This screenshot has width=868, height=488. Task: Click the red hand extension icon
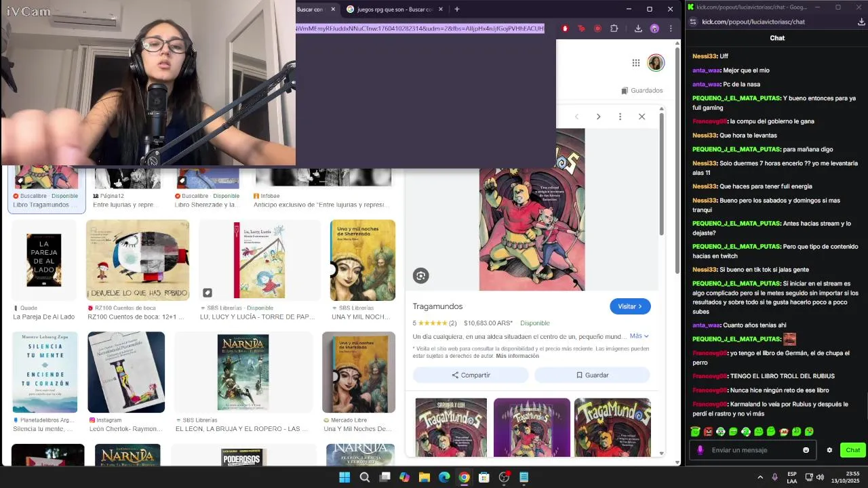click(x=565, y=28)
